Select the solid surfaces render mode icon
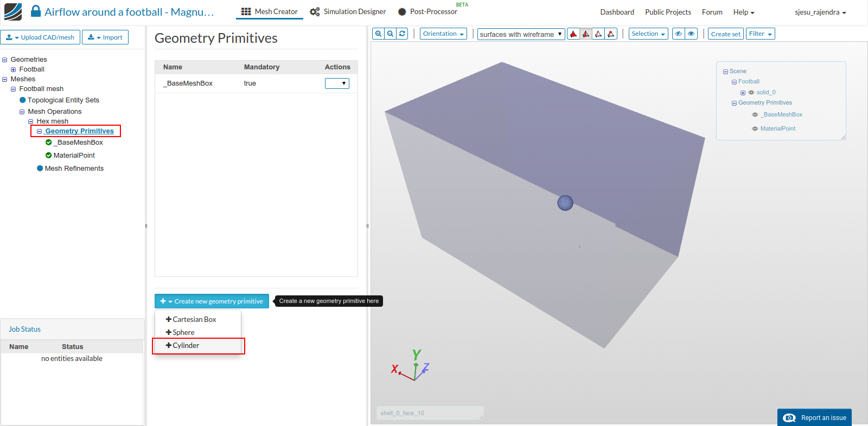 click(x=573, y=34)
